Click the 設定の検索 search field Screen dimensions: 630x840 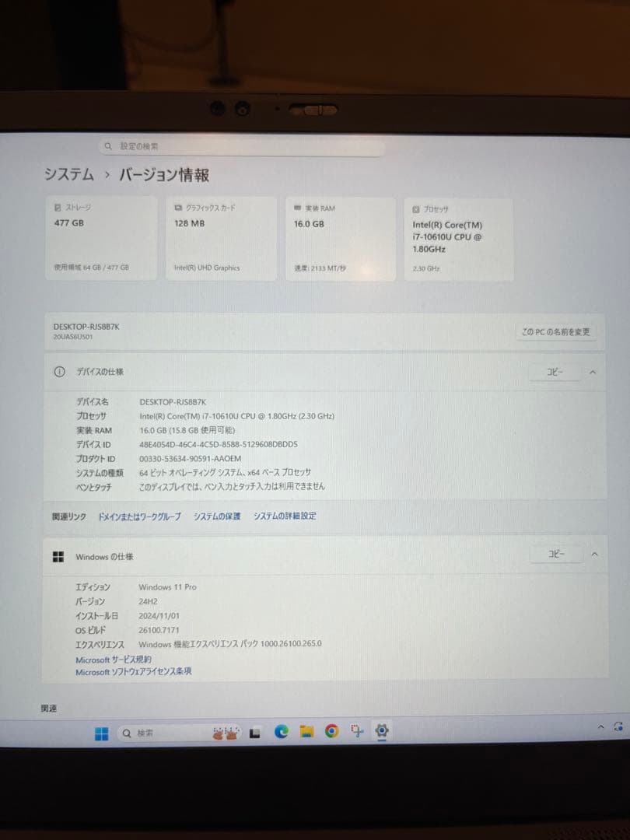tap(241, 145)
